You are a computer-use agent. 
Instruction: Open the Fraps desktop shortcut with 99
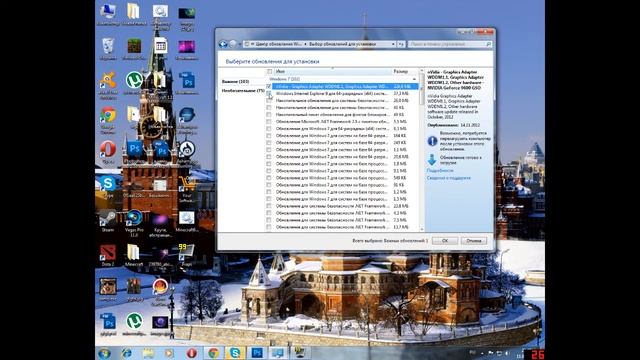click(x=187, y=256)
